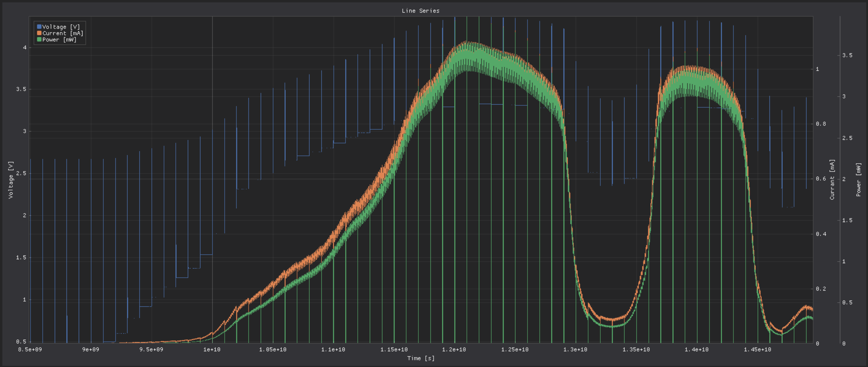Click the 1.2e+10 tick on time axis
This screenshot has height=367, width=868.
pyautogui.click(x=454, y=349)
